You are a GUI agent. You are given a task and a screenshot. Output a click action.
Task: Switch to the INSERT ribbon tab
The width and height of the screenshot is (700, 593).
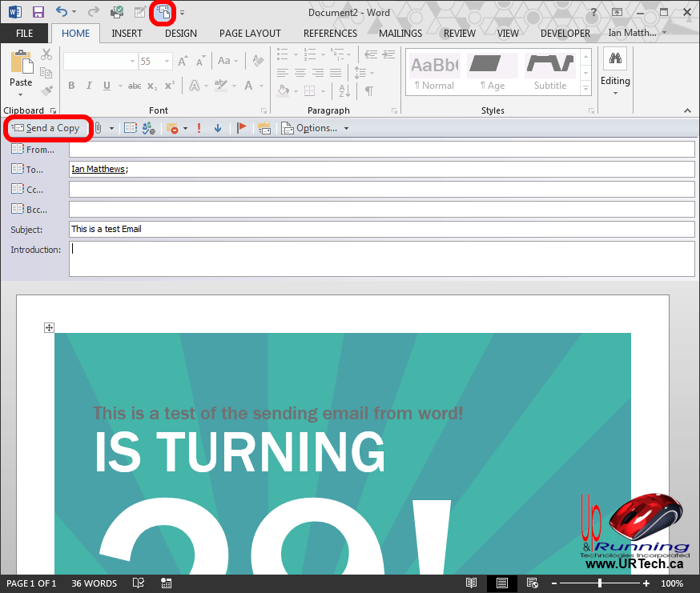pos(127,33)
